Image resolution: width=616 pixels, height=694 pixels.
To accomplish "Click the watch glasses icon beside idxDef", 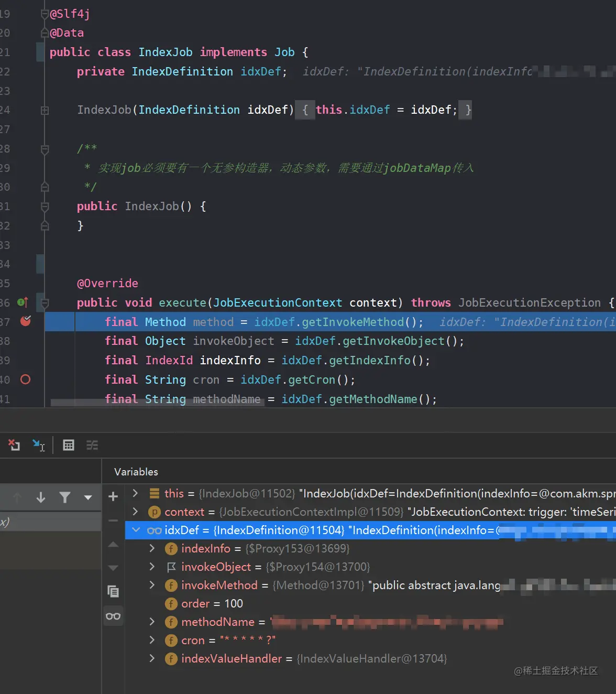I will pos(155,530).
